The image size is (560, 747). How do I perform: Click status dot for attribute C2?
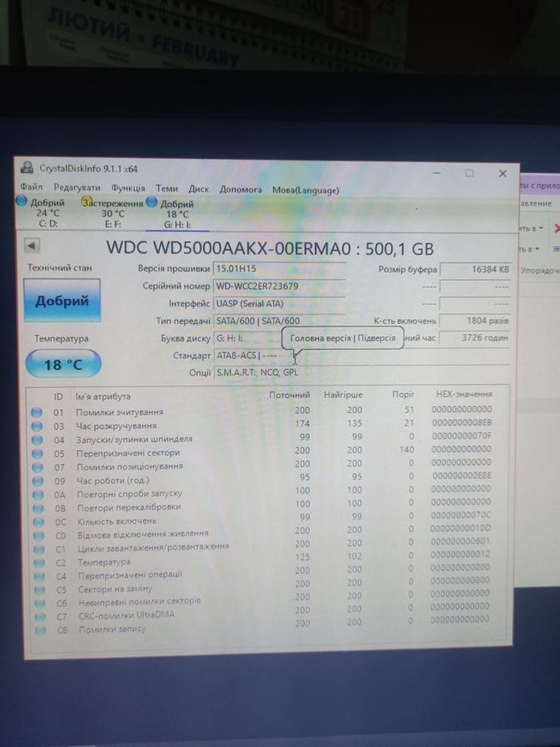tap(39, 563)
